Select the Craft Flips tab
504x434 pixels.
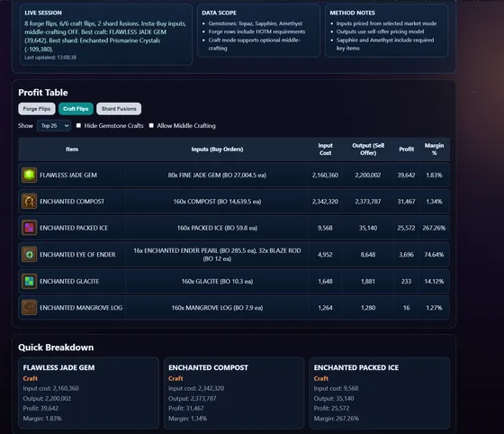pyautogui.click(x=76, y=109)
